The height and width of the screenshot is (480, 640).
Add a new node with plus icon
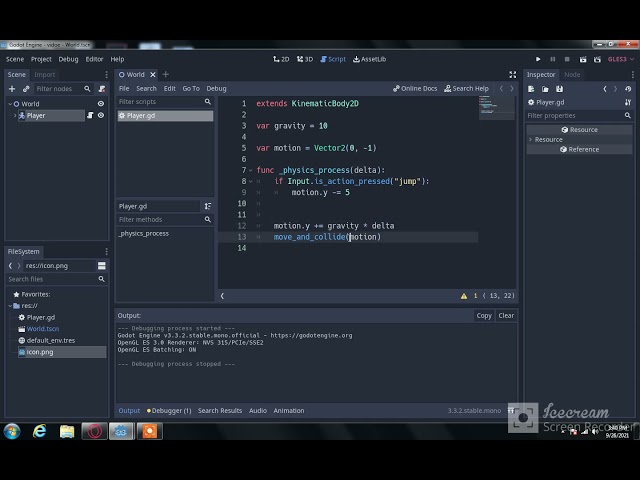click(12, 89)
